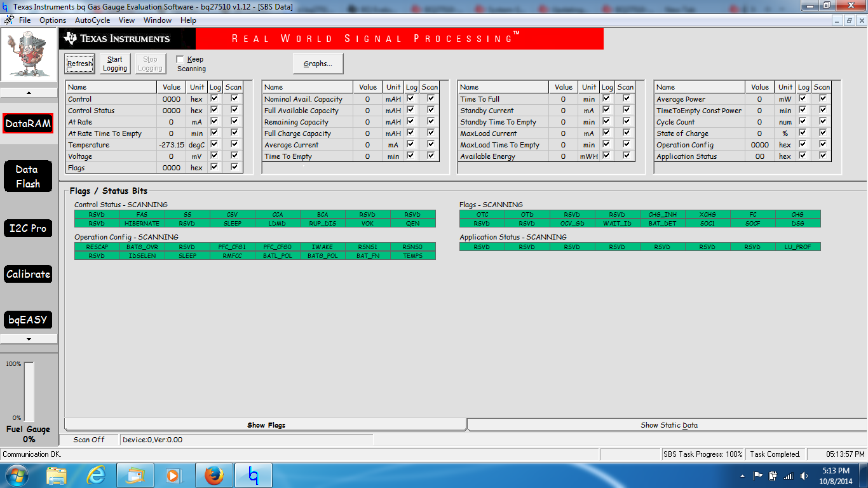Open the DataRAM sidebar view

28,123
